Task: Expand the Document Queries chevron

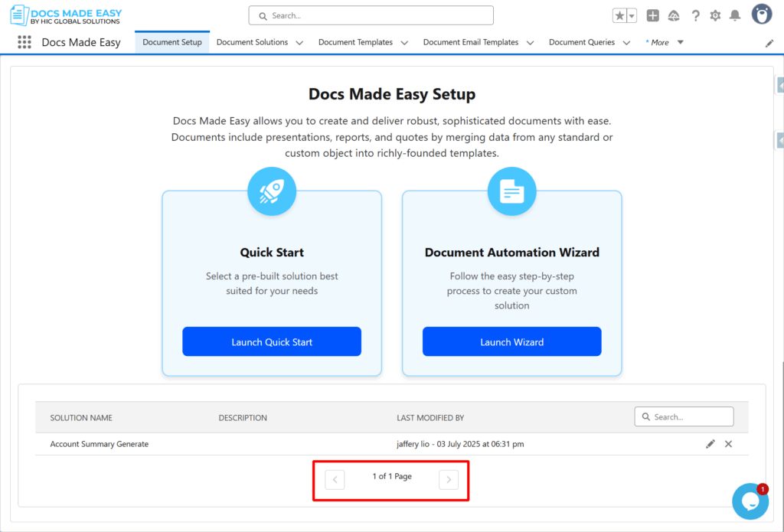Action: pyautogui.click(x=626, y=43)
